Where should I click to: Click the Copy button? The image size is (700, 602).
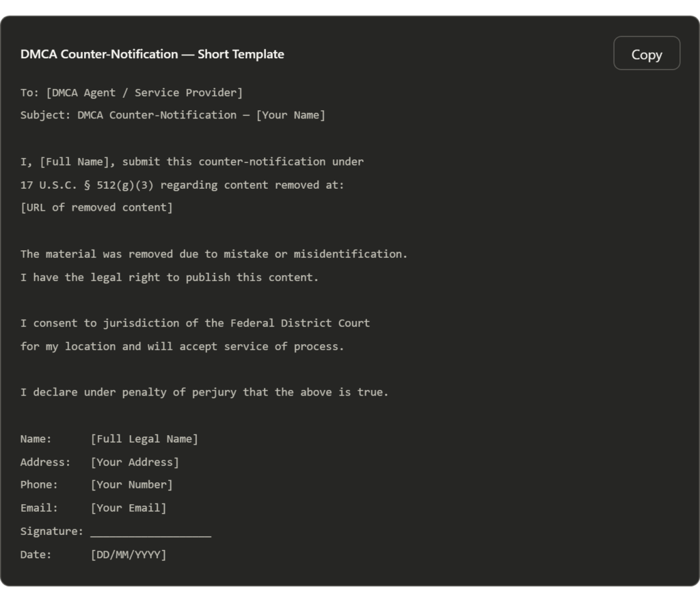click(x=646, y=54)
